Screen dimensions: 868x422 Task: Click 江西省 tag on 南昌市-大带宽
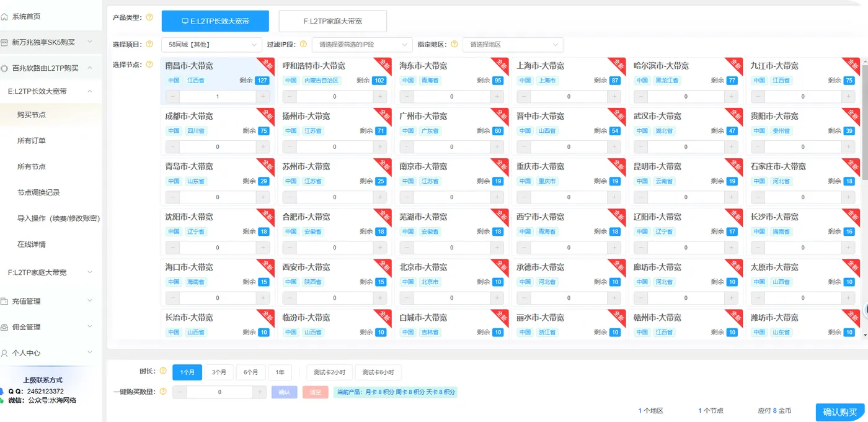click(195, 81)
